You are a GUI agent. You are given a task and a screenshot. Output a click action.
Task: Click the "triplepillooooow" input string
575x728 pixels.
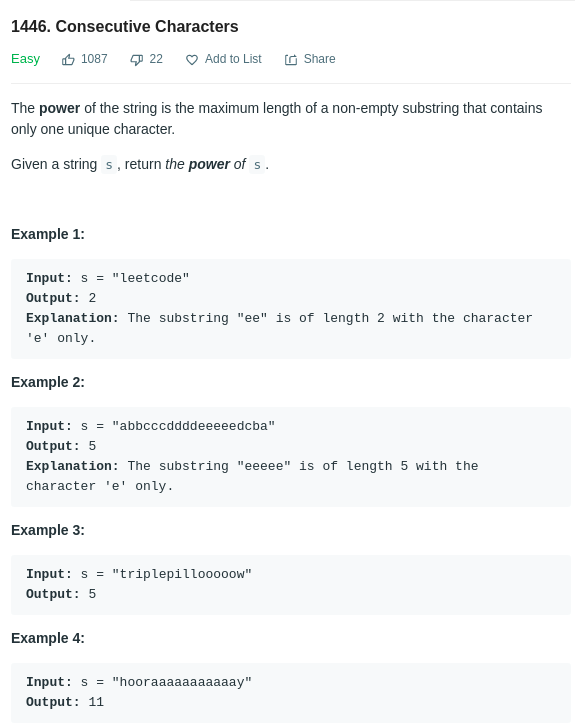182,574
